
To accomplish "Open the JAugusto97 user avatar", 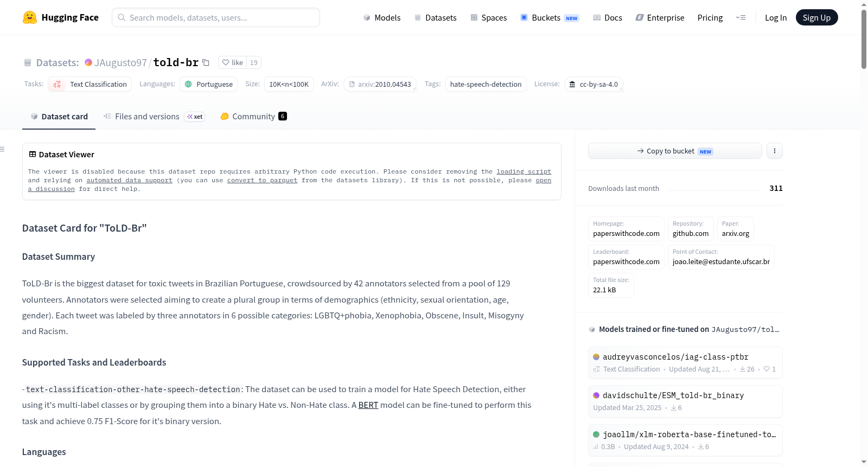I will point(88,62).
